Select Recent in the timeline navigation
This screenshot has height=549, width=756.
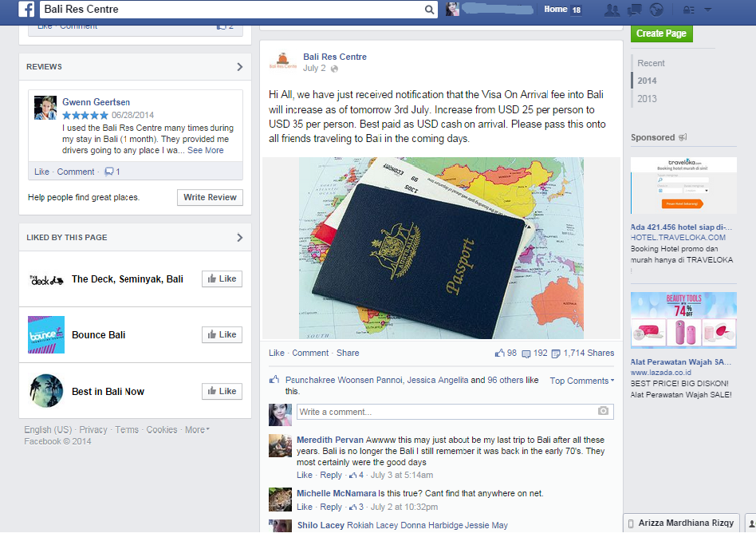651,63
